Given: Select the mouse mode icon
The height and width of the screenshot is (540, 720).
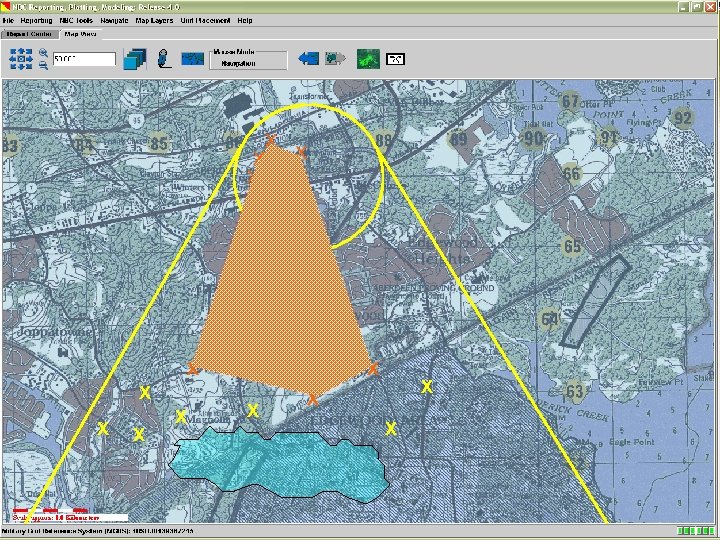Looking at the screenshot, I should [163, 59].
